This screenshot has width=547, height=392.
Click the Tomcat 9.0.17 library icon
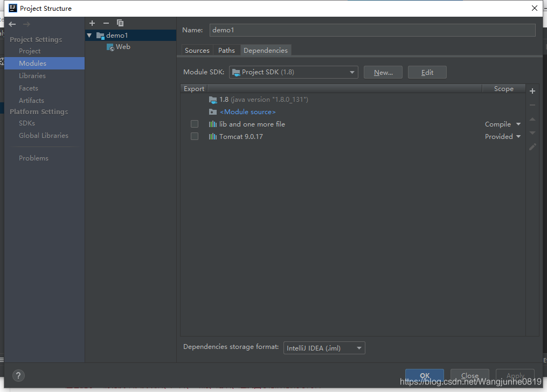click(x=212, y=137)
